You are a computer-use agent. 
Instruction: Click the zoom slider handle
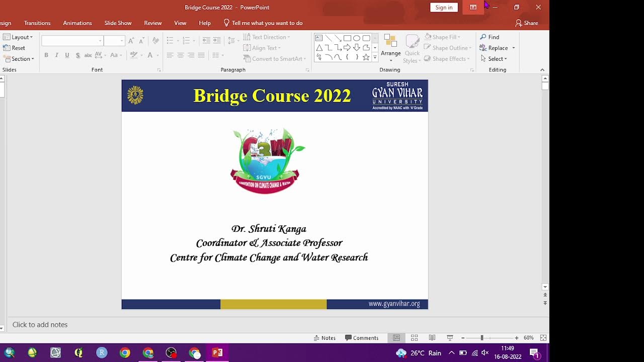[481, 338]
